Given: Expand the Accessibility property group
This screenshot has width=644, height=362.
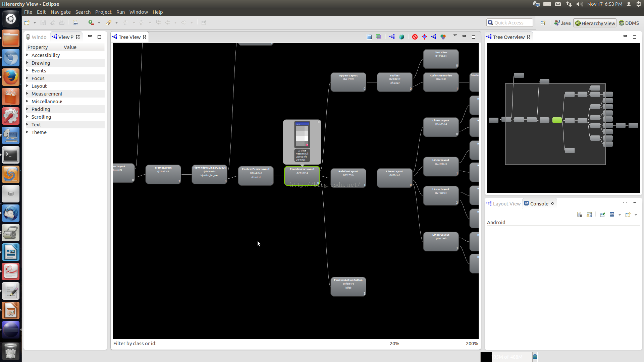Looking at the screenshot, I should [28, 55].
